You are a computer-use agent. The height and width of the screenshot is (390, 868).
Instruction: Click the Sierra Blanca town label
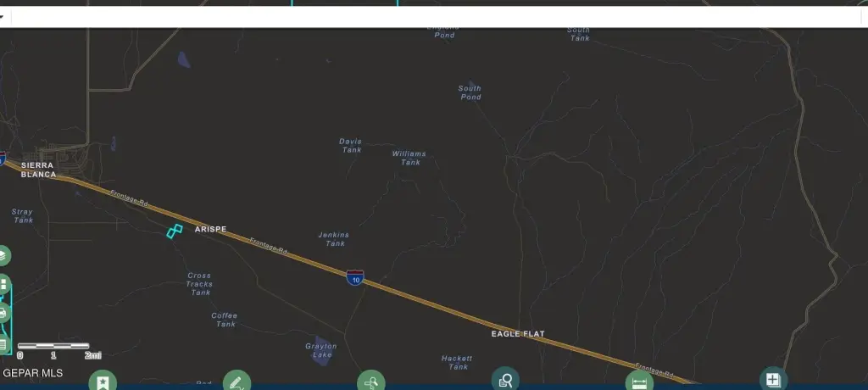pos(38,170)
